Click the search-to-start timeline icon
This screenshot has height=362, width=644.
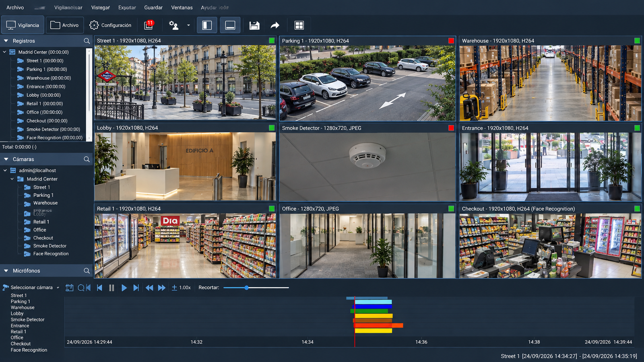[x=84, y=288]
